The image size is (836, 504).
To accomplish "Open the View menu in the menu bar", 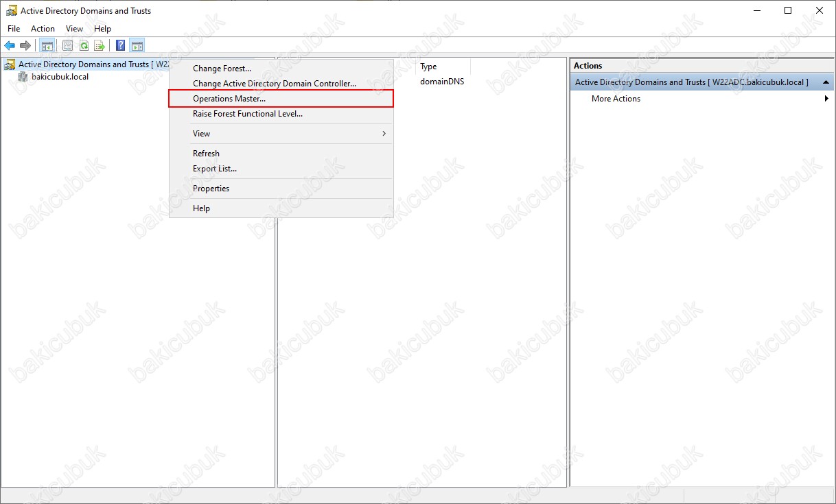I will (74, 29).
